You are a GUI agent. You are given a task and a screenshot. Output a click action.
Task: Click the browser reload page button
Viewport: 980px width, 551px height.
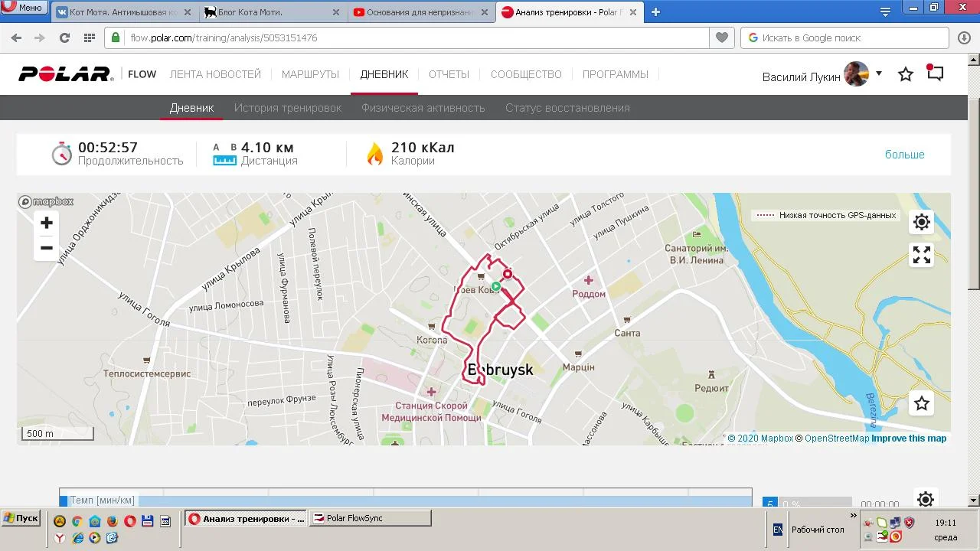[64, 37]
